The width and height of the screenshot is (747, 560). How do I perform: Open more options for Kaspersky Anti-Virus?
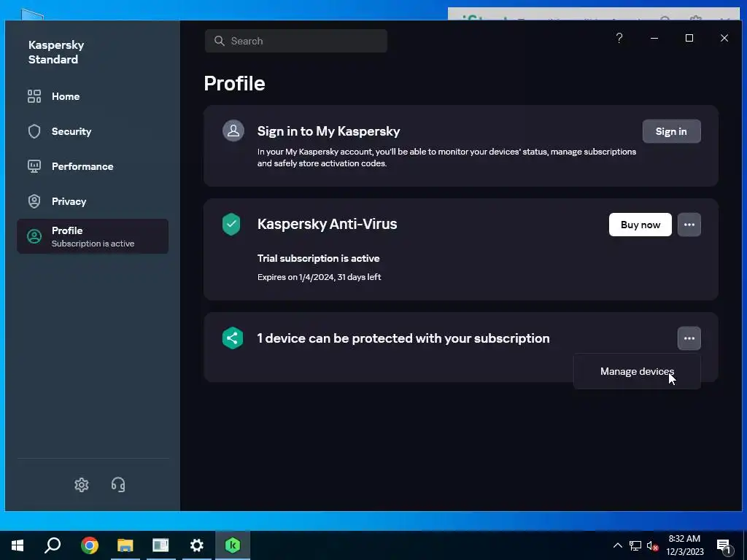tap(689, 225)
